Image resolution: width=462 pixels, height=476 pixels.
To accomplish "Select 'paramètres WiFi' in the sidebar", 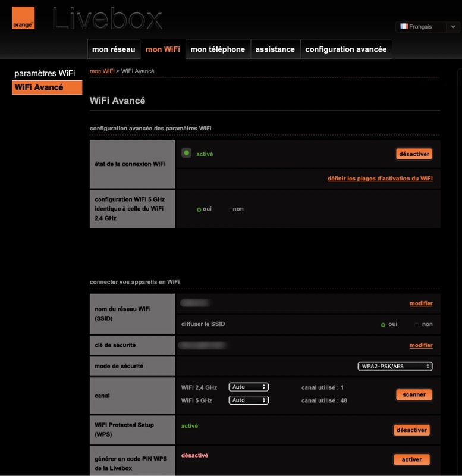I will (45, 73).
